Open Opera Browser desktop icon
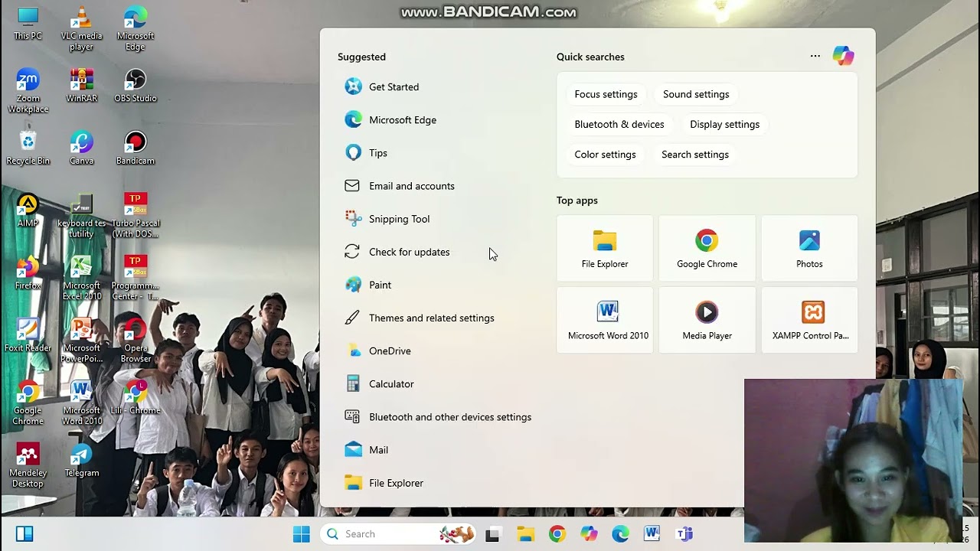The height and width of the screenshot is (551, 980). pos(136,341)
